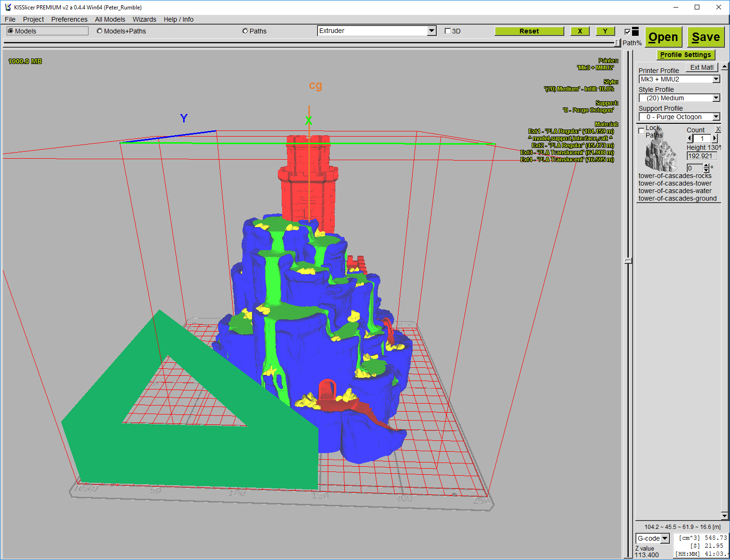Open the Help / Info menu
The width and height of the screenshot is (730, 560).
click(178, 19)
